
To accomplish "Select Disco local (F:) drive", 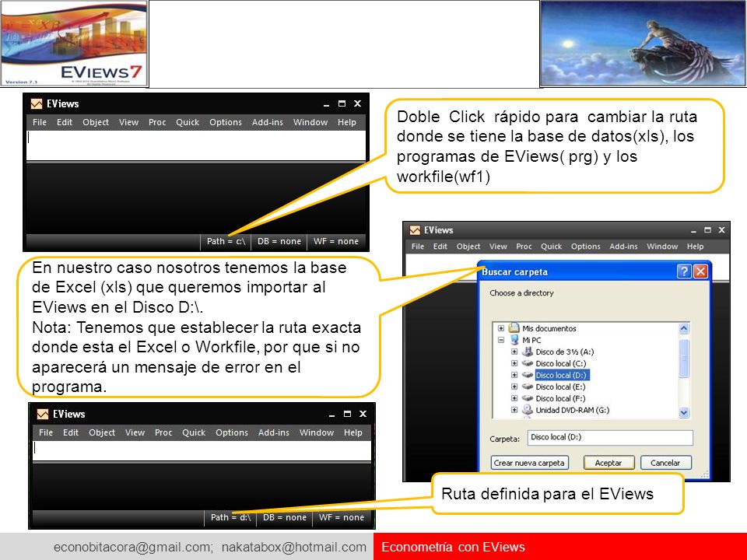I will pyautogui.click(x=561, y=398).
